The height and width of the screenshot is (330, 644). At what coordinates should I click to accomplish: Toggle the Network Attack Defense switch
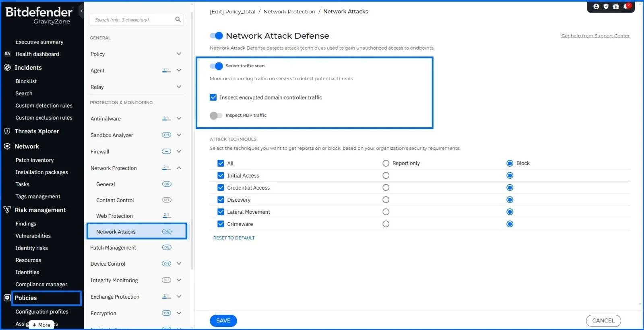pos(217,36)
